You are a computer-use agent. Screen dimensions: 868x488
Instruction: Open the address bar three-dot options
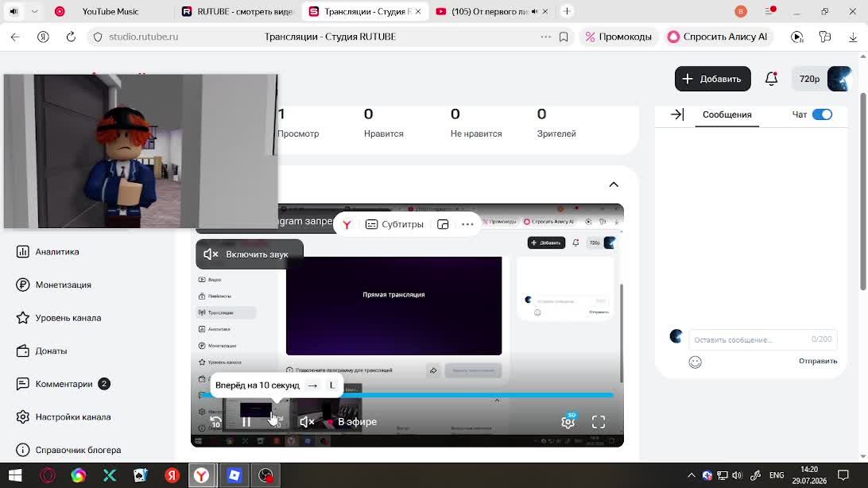[x=546, y=37]
